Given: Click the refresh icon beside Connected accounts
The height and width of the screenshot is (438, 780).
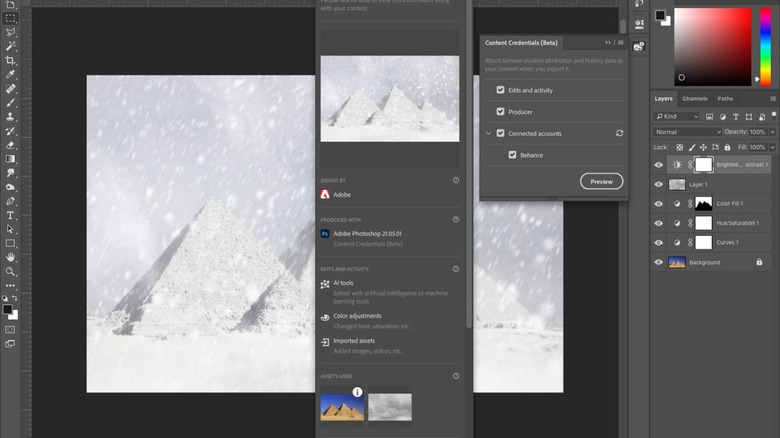Looking at the screenshot, I should [619, 133].
